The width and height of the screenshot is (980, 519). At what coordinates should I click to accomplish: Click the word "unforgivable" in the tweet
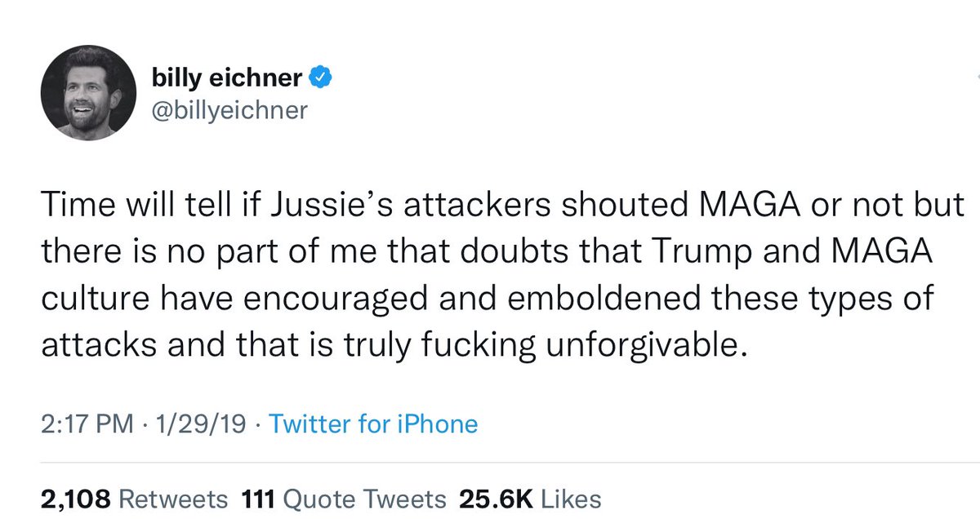point(639,345)
